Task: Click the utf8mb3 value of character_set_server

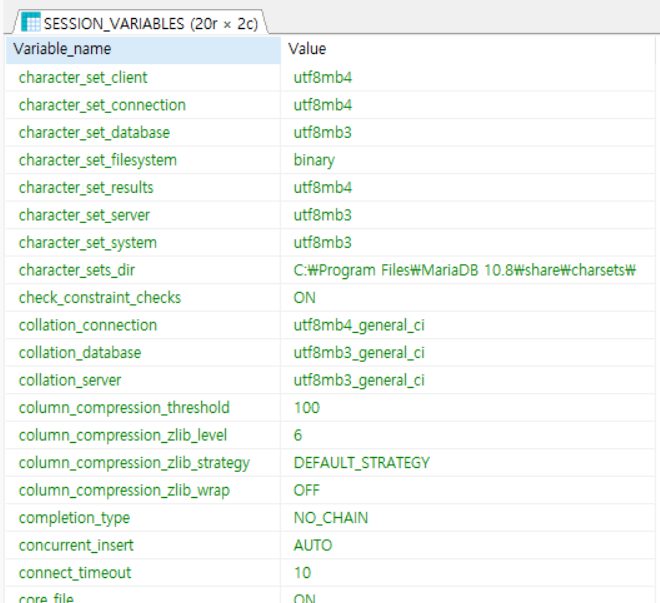Action: tap(468, 215)
